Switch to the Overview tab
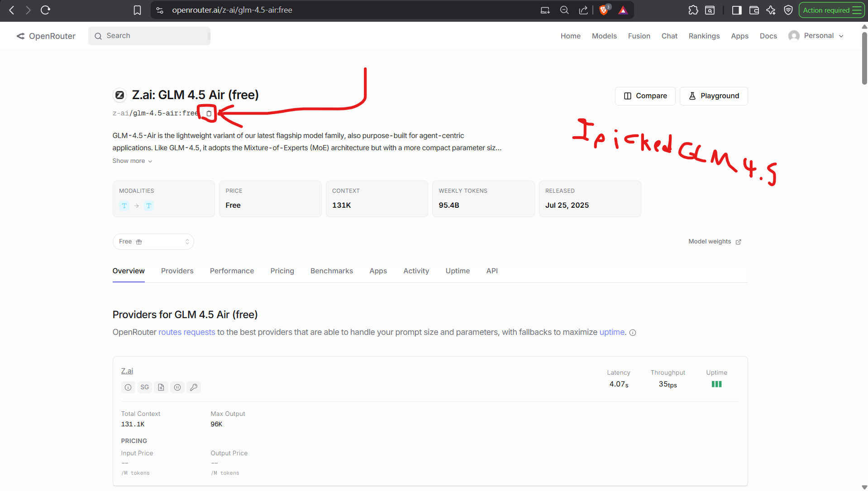 [x=129, y=271]
